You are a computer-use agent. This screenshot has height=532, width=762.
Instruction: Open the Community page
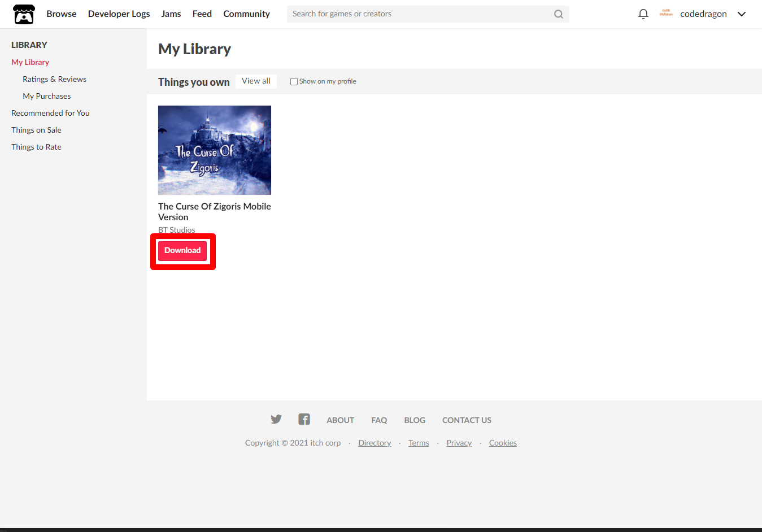pos(247,14)
